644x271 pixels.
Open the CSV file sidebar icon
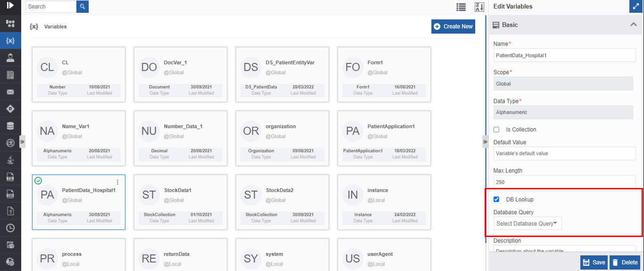point(10,194)
